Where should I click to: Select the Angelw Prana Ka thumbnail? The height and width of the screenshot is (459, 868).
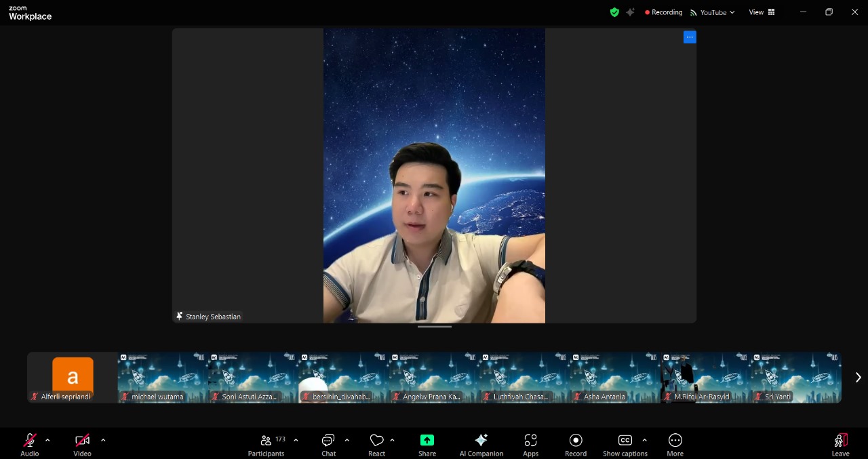[x=434, y=378]
